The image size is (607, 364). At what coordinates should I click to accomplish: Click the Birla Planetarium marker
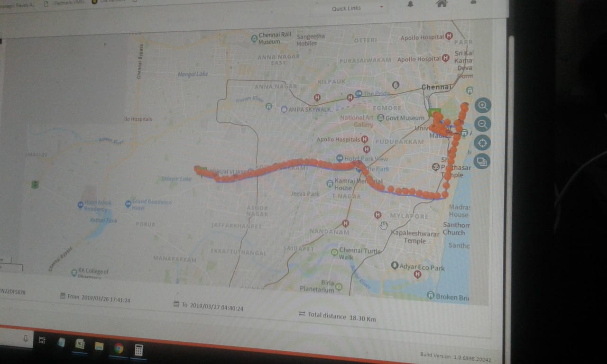pos(339,286)
